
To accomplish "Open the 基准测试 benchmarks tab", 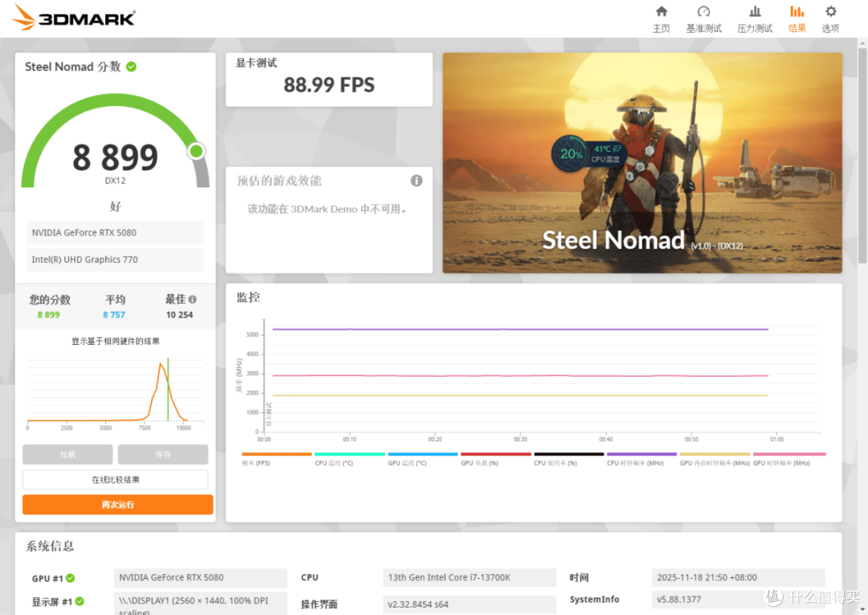I will click(x=703, y=19).
